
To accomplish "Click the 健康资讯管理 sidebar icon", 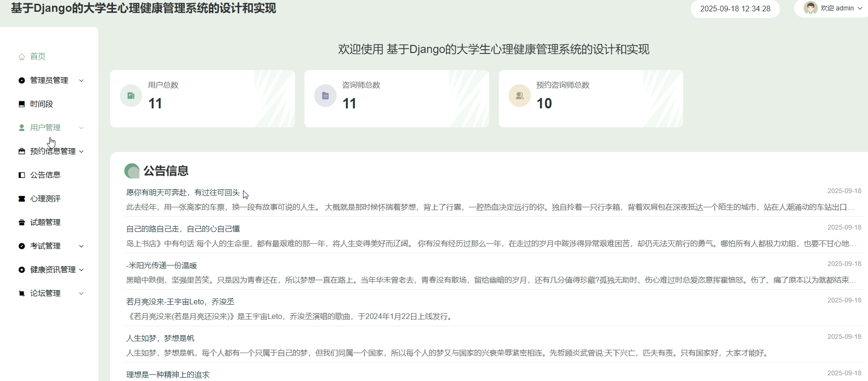I will tap(22, 270).
